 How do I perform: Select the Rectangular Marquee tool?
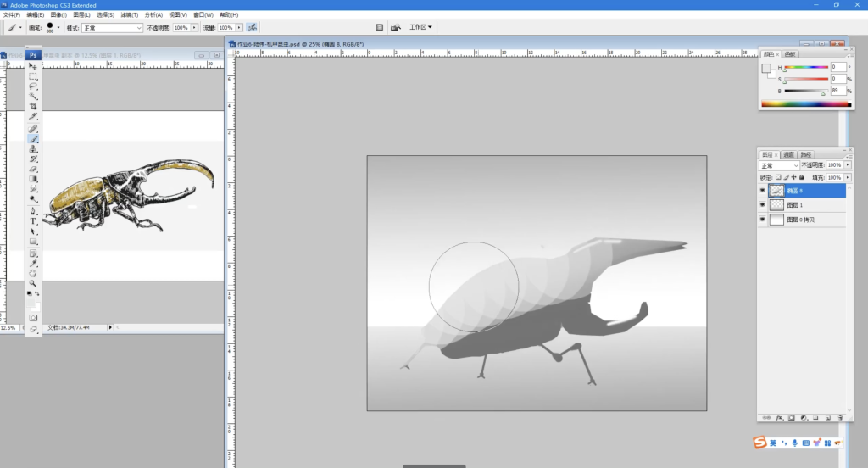[x=34, y=76]
